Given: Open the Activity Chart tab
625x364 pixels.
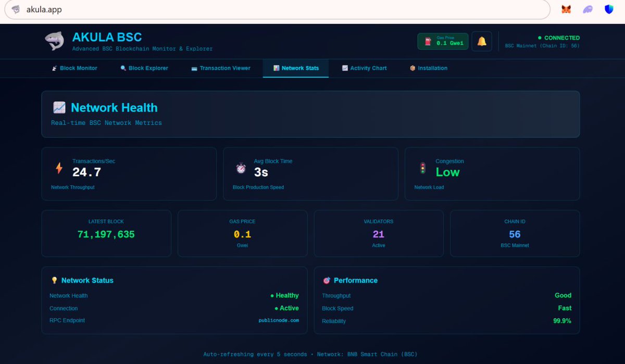Looking at the screenshot, I should [x=365, y=68].
